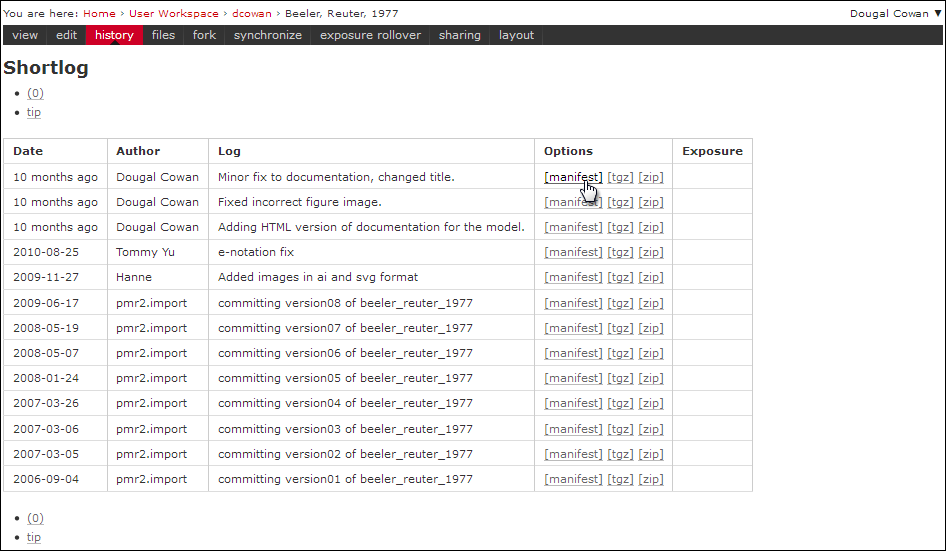Select the history tab

click(x=114, y=35)
